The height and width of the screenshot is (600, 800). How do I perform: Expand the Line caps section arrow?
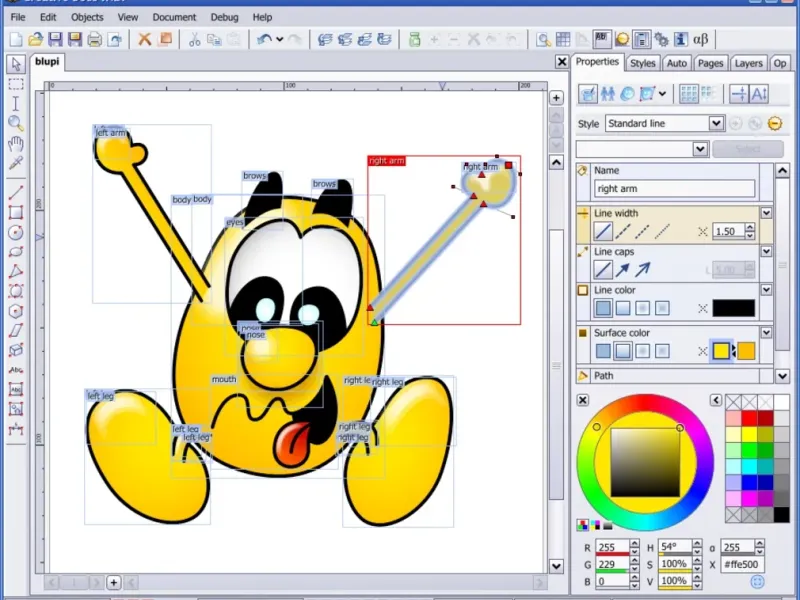766,251
